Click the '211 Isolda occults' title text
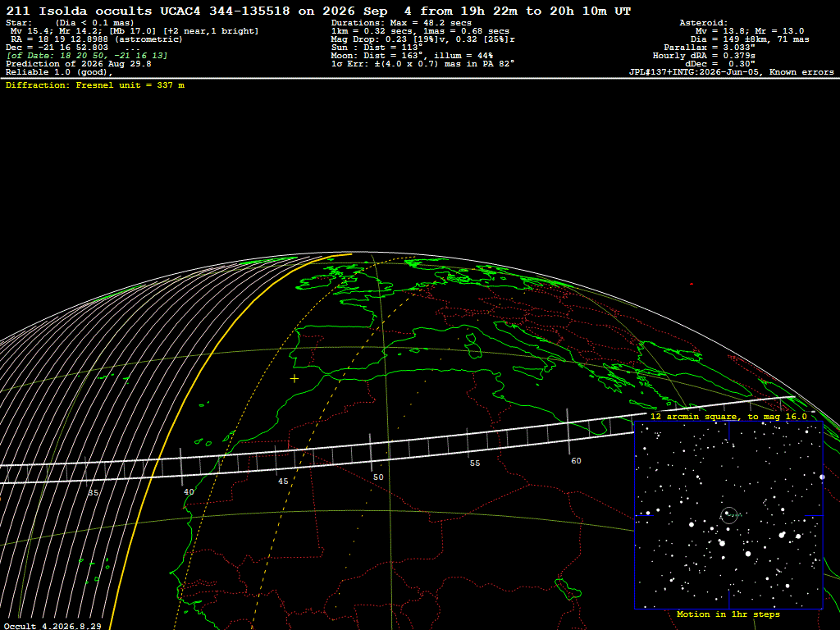 [80, 11]
